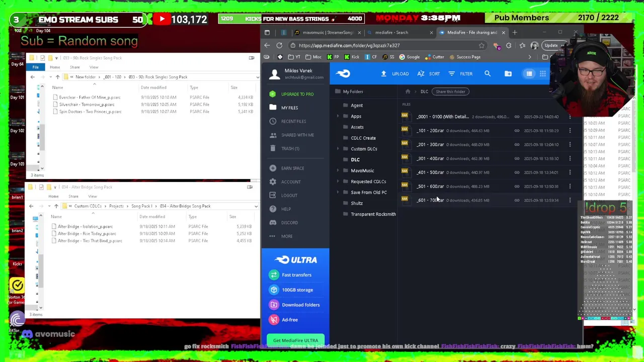Open Trash (1) in MediaFire sidebar
The image size is (644, 362).
click(285, 148)
